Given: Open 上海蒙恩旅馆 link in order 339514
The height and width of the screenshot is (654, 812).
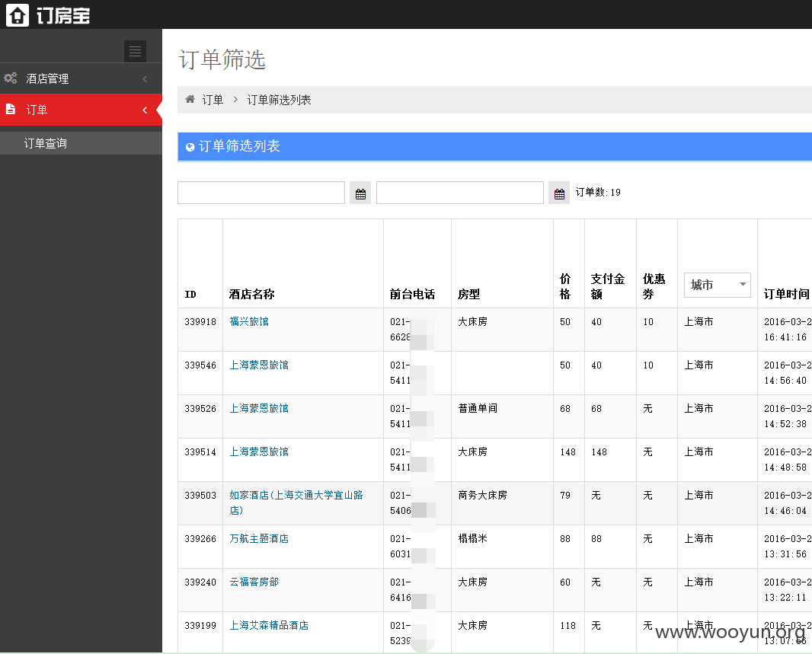Looking at the screenshot, I should [x=259, y=451].
